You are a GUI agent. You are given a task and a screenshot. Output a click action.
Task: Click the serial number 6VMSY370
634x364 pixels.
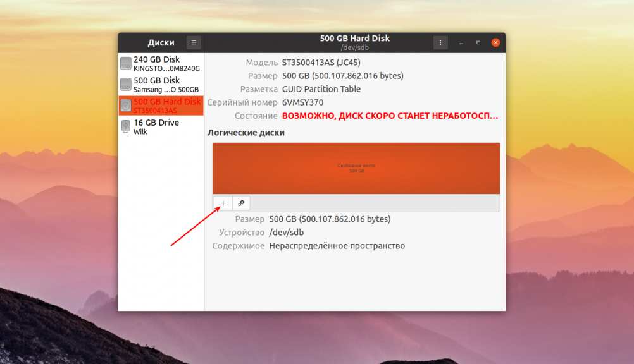302,102
